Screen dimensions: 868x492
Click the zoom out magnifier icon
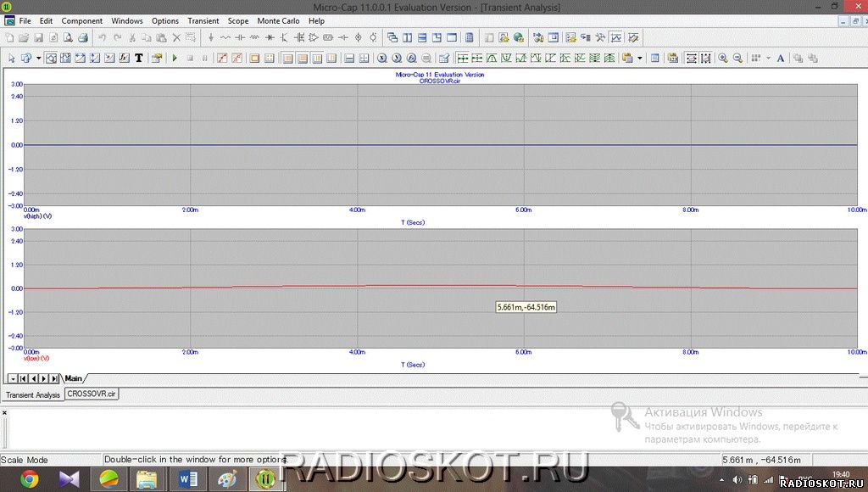(x=738, y=58)
